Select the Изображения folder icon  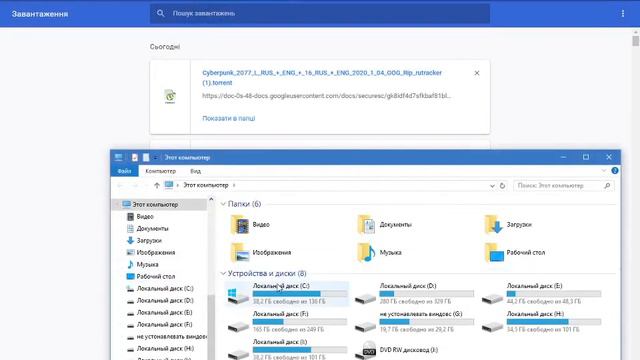point(240,253)
